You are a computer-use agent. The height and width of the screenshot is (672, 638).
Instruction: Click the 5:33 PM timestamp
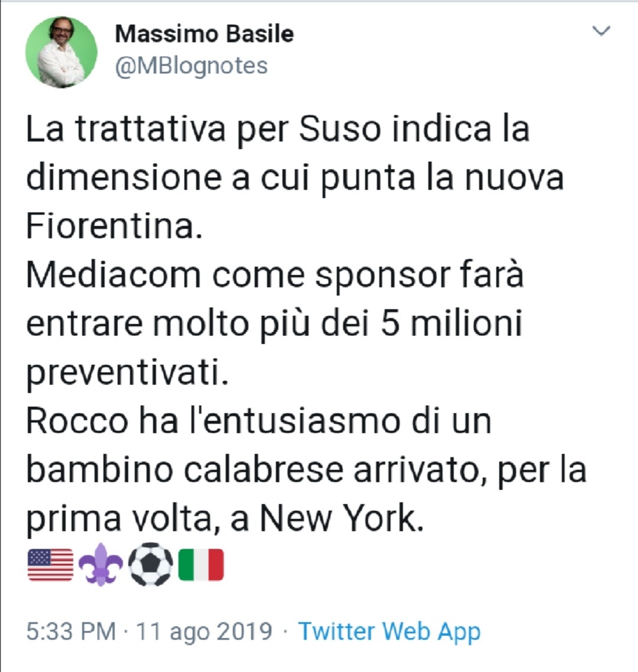pyautogui.click(x=71, y=631)
